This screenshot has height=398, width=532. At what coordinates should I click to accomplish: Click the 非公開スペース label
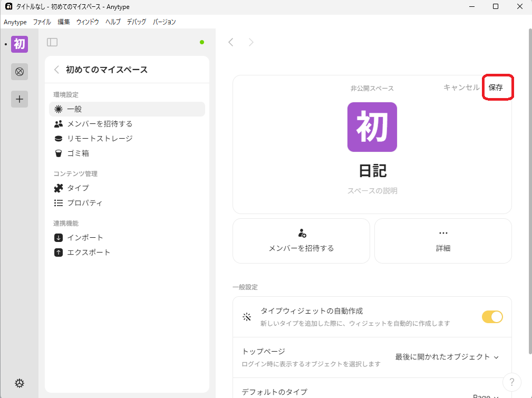(372, 88)
